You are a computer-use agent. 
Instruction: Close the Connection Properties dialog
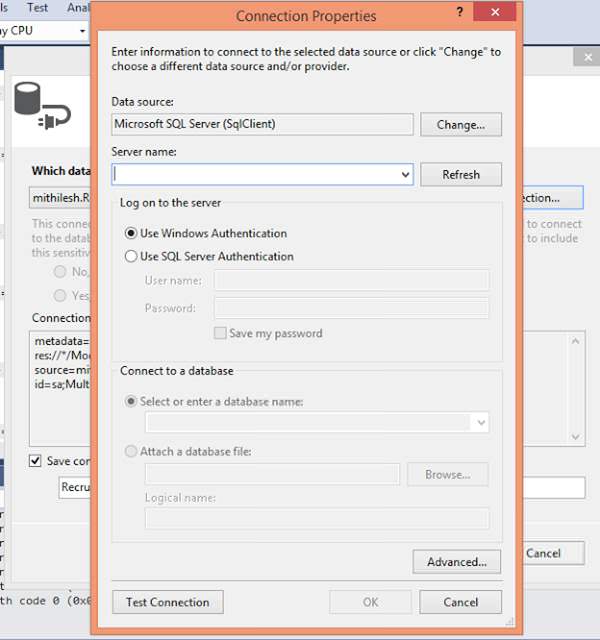[495, 12]
